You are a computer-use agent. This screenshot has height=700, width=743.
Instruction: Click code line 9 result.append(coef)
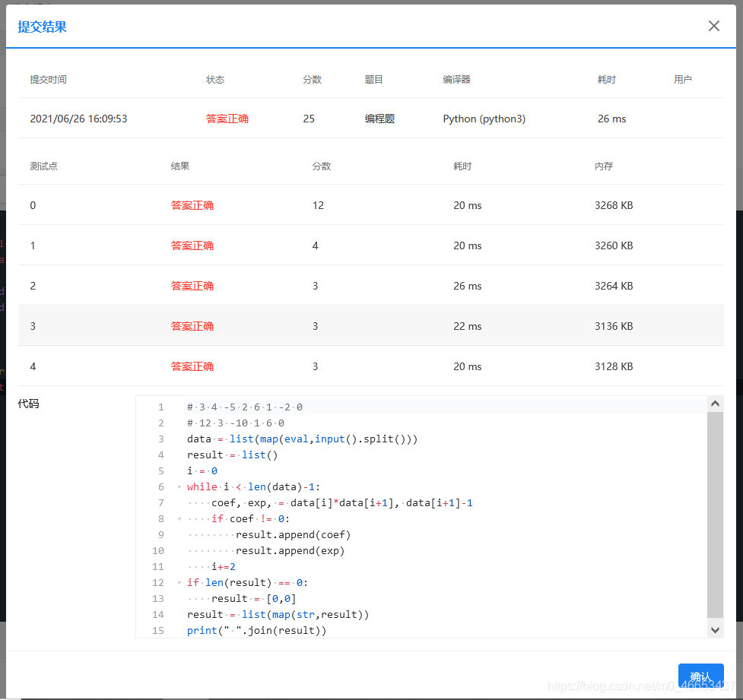(x=293, y=535)
